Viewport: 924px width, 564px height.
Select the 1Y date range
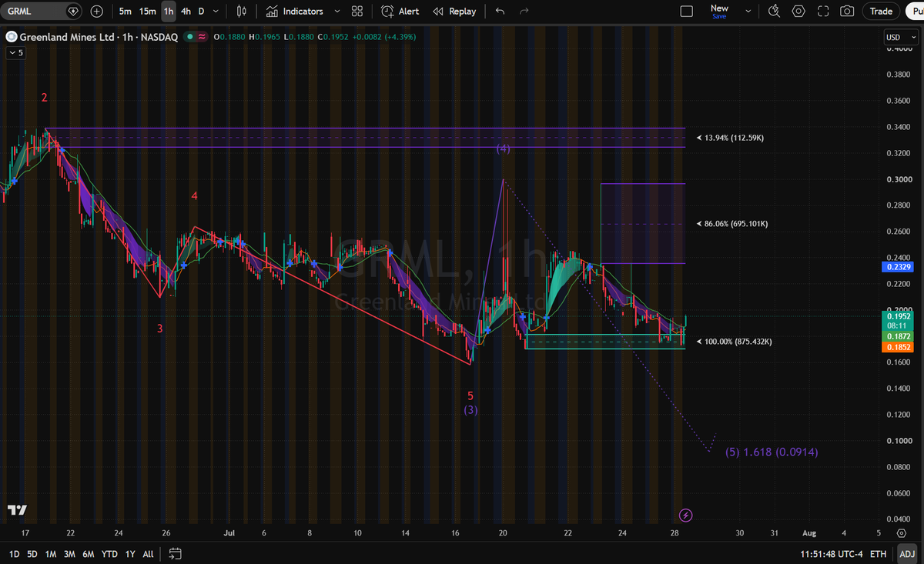tap(131, 553)
